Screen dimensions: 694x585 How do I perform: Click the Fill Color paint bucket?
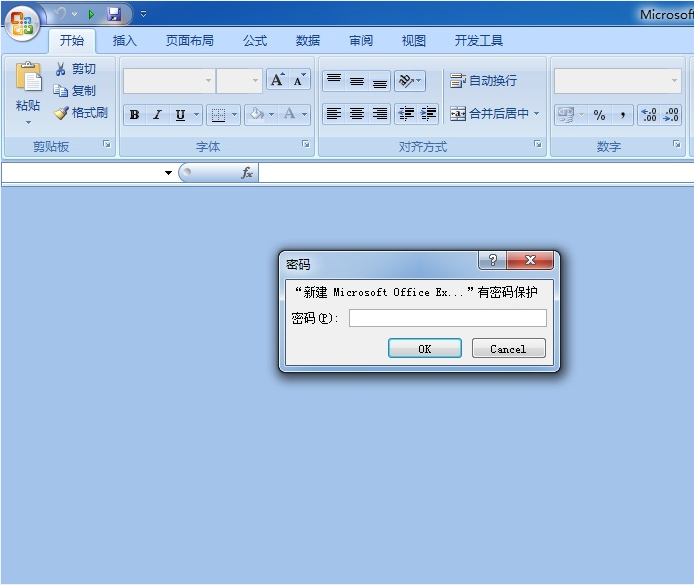pyautogui.click(x=257, y=115)
